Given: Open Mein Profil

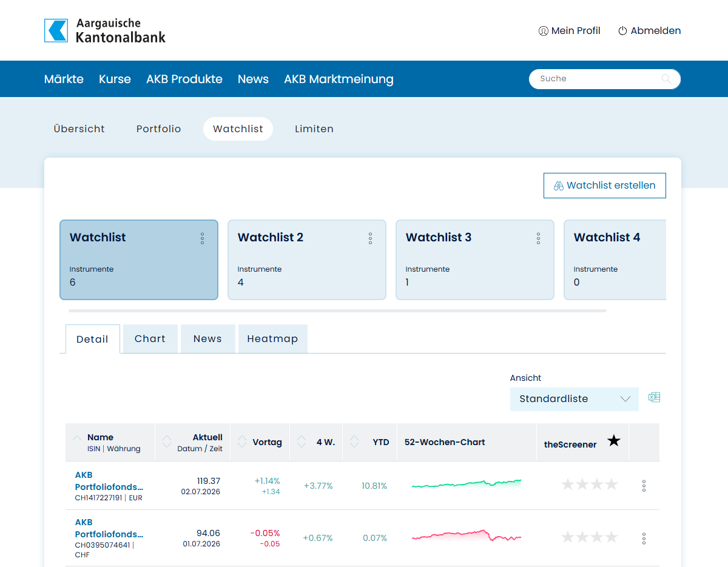Looking at the screenshot, I should 570,30.
